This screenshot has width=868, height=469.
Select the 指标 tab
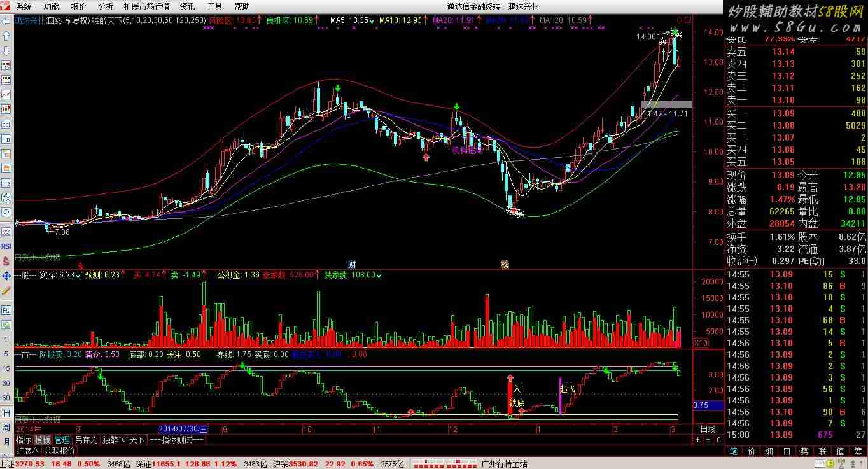[x=24, y=440]
